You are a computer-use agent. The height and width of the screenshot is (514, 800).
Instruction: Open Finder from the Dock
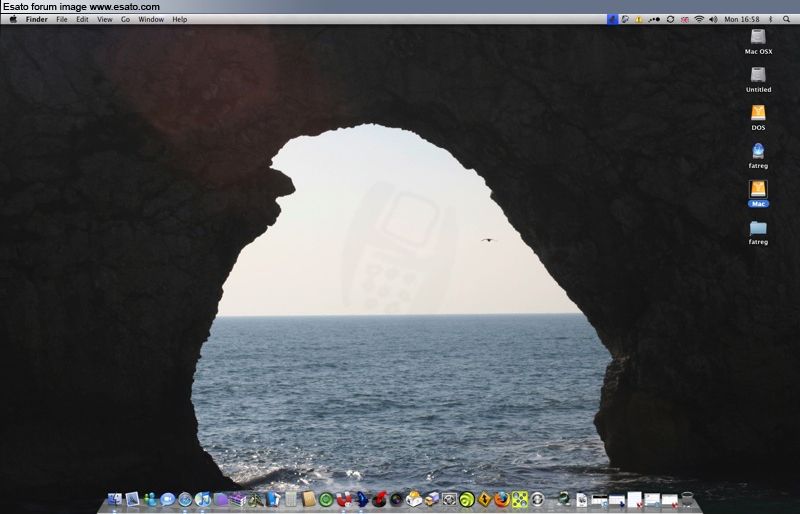tap(115, 499)
